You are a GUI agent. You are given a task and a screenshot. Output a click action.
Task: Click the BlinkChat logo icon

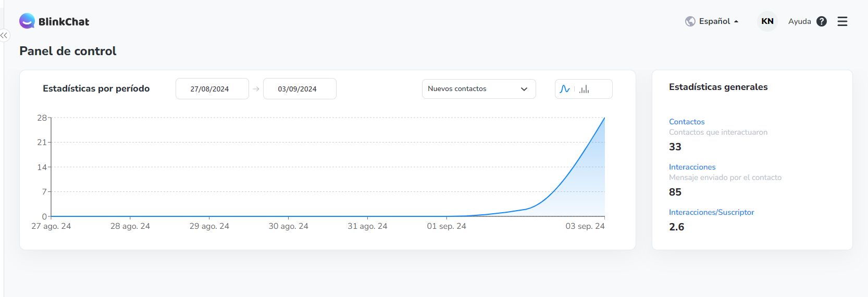click(x=27, y=21)
